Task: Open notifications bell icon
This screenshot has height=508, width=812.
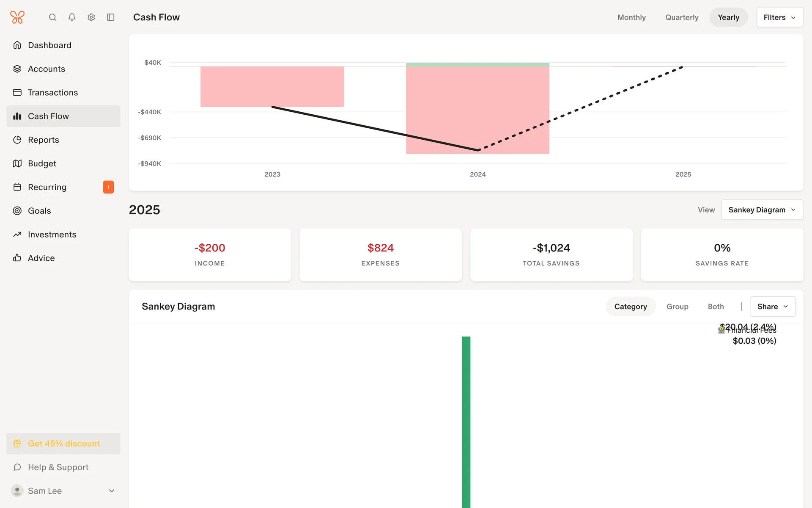Action: (72, 17)
